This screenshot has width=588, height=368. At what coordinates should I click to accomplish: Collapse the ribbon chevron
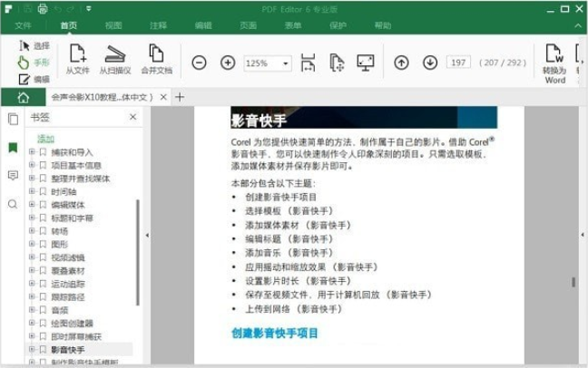click(x=578, y=25)
